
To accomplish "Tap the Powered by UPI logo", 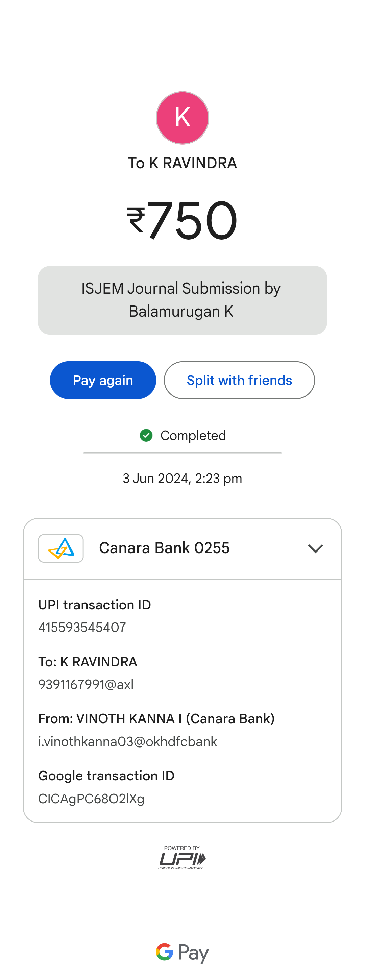I will [182, 858].
